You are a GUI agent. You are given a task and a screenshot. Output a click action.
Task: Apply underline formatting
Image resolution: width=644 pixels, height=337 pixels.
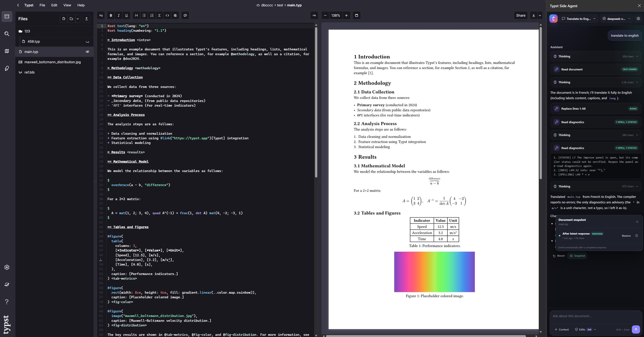(x=126, y=15)
